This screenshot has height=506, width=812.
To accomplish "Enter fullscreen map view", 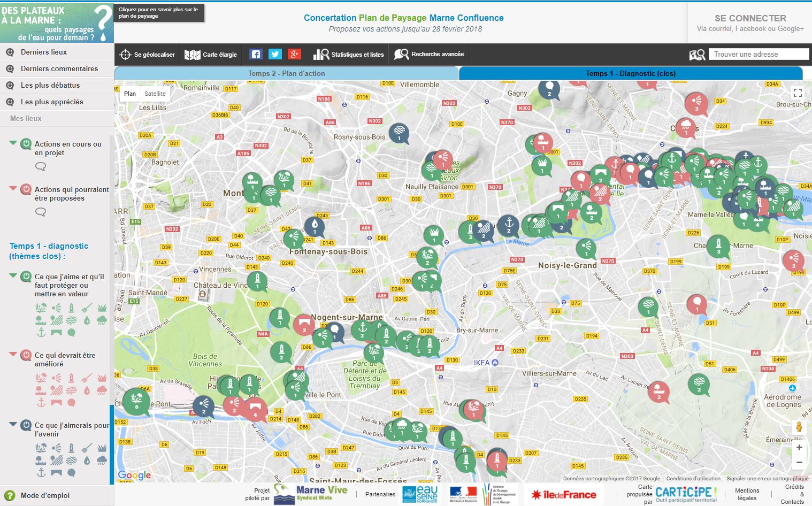I will (x=797, y=93).
